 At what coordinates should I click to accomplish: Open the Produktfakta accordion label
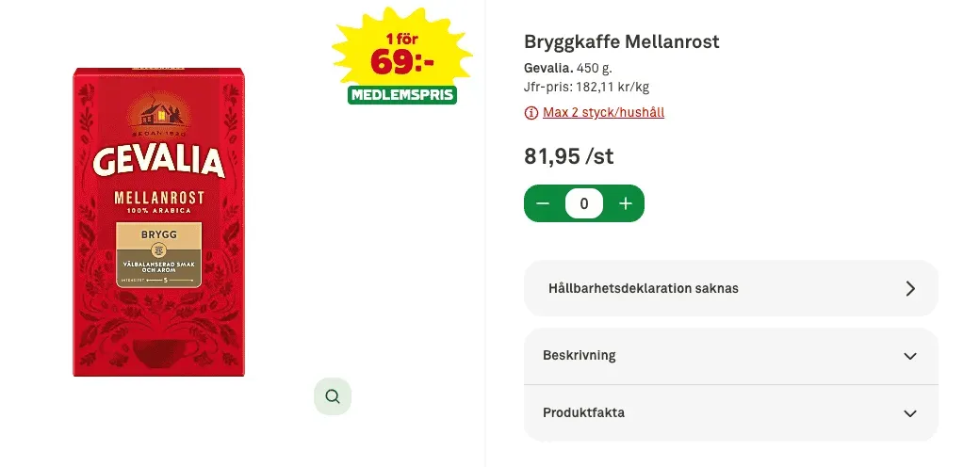click(583, 413)
